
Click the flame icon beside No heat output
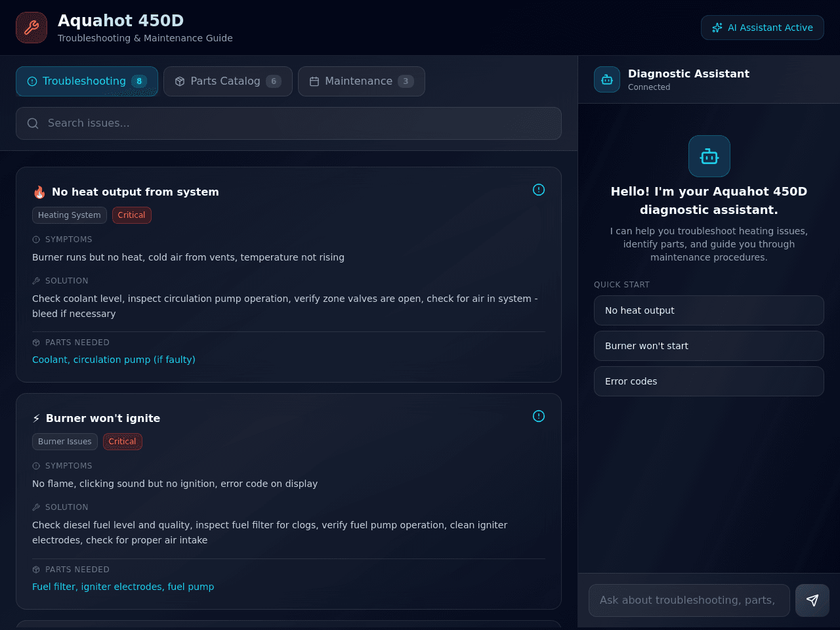[x=39, y=192]
